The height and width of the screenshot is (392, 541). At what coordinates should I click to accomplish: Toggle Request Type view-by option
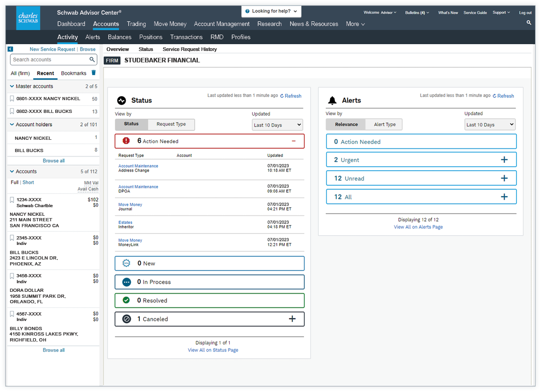click(x=171, y=124)
